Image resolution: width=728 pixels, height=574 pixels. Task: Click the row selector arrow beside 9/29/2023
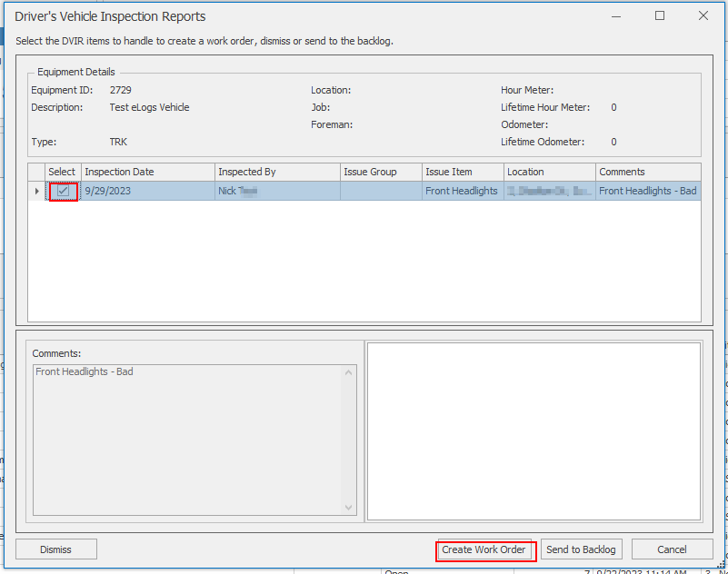click(x=36, y=191)
